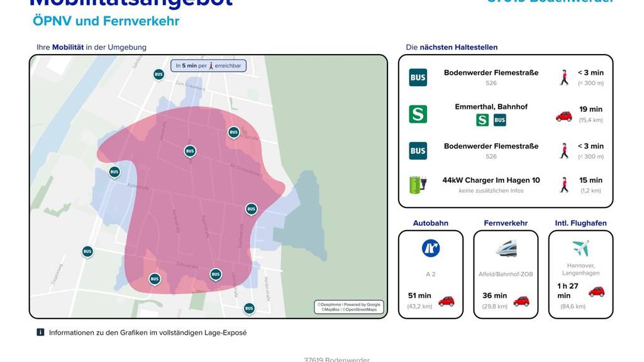The image size is (644, 362).
Task: Click the red car in the Autobahn card
Action: pos(446,300)
